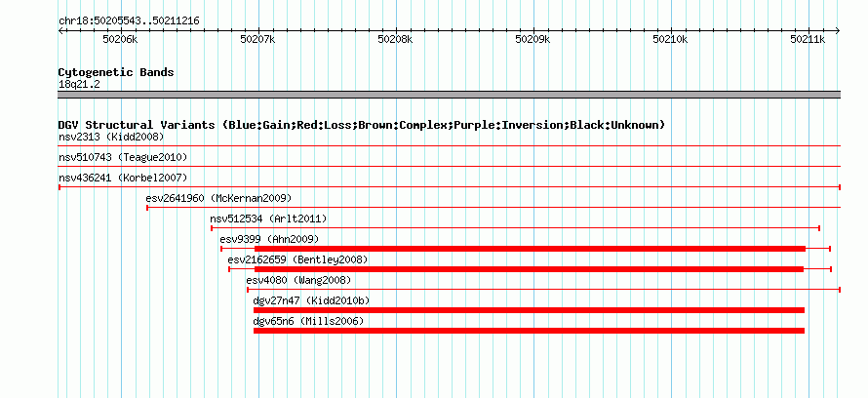Click the nsv2313 (Kidd2008) variant label
The image size is (868, 398).
pos(111,137)
